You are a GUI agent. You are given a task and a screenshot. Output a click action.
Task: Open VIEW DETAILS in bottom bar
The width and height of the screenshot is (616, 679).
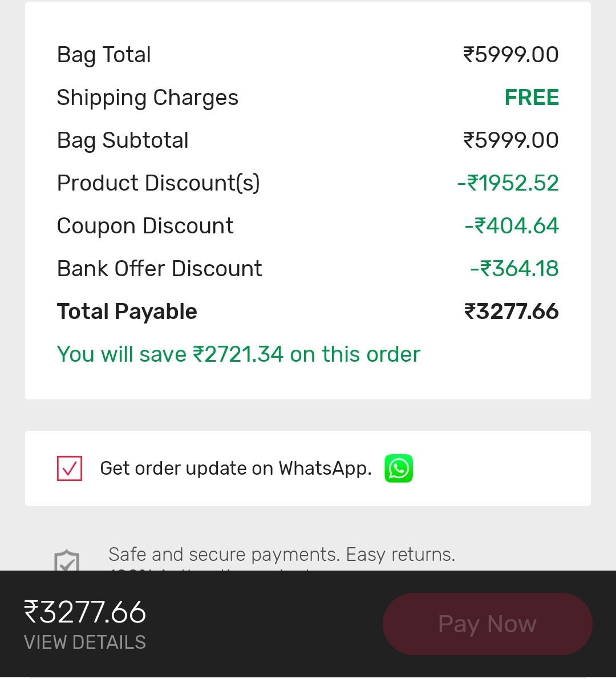pos(85,642)
